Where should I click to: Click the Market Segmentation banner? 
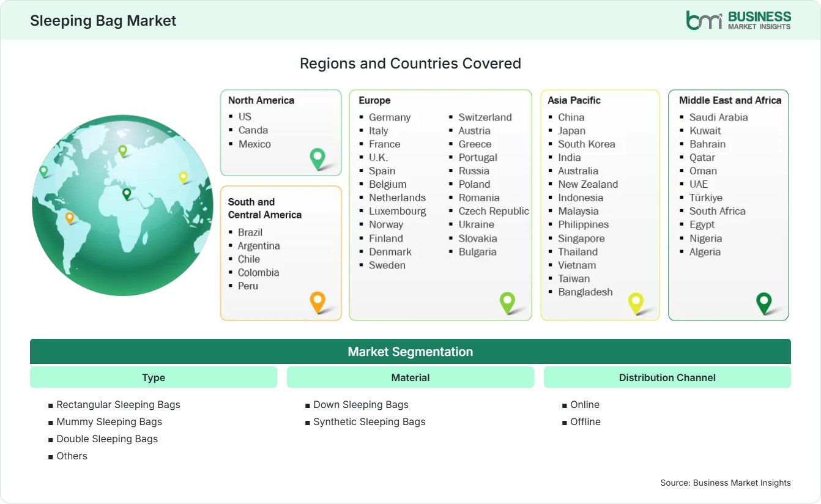[410, 352]
